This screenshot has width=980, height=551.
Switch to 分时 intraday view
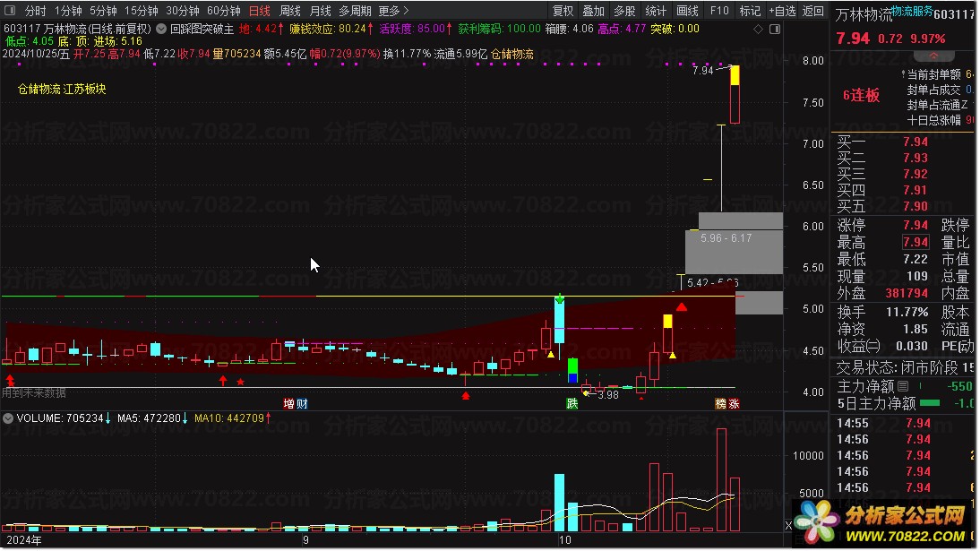[x=35, y=11]
